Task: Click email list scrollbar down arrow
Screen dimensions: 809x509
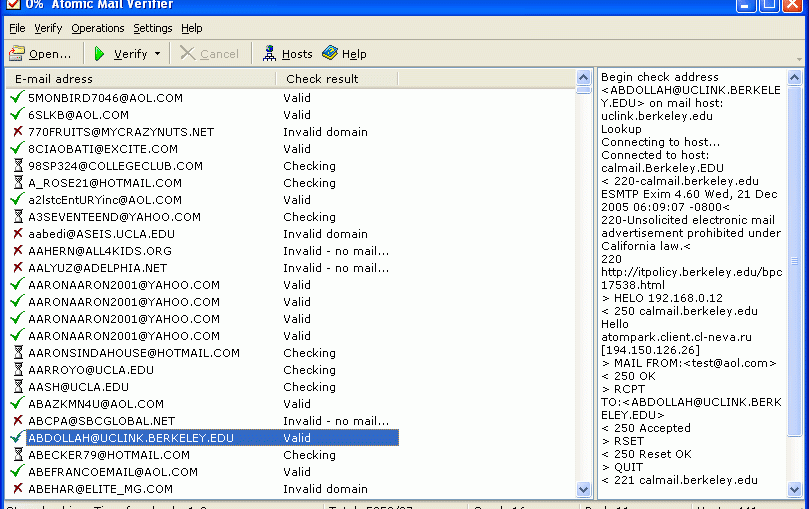Action: point(583,489)
